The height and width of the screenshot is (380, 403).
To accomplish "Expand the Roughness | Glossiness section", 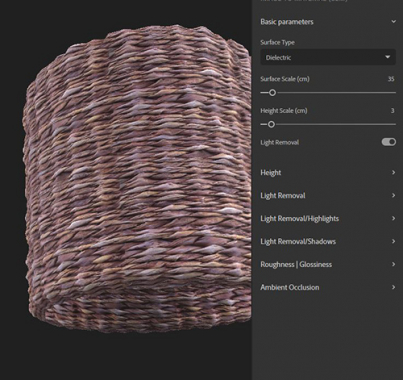I will [394, 264].
